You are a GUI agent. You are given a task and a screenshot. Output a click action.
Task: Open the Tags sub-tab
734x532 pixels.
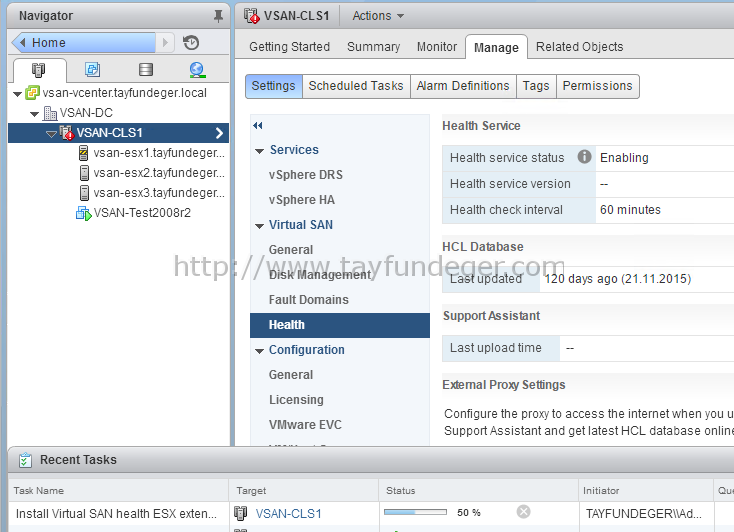(x=536, y=86)
